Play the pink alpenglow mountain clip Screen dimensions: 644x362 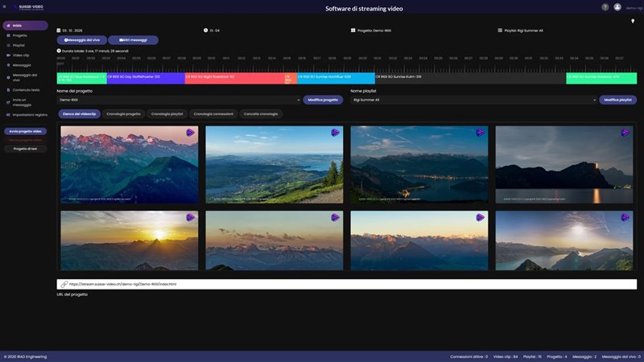click(190, 133)
